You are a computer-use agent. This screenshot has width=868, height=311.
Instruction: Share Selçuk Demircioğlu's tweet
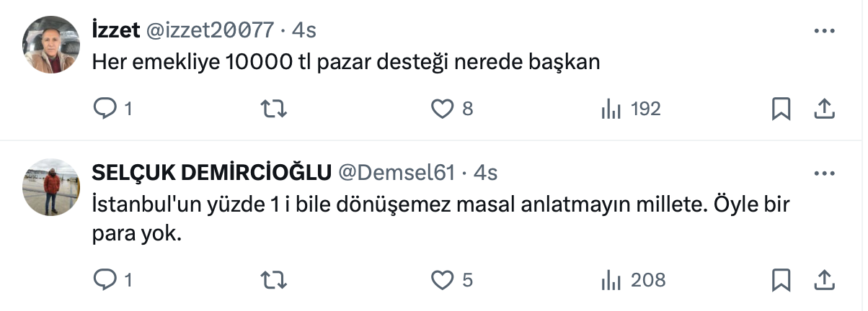[824, 279]
